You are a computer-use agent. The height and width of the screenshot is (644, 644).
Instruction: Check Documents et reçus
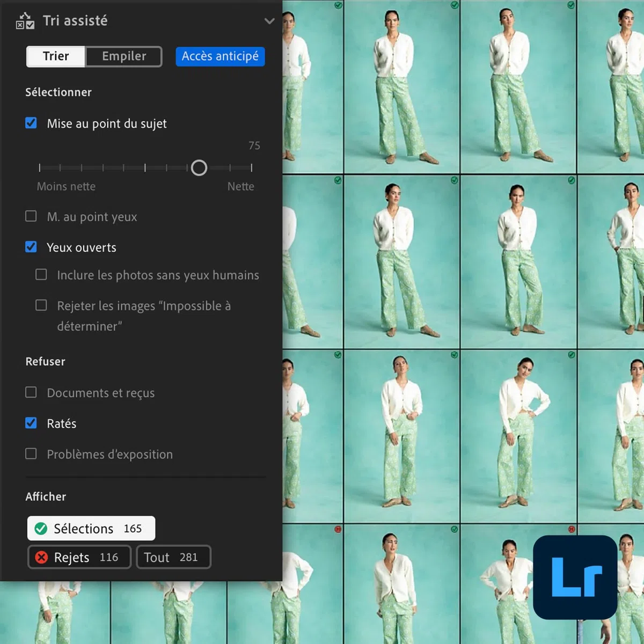coord(31,392)
